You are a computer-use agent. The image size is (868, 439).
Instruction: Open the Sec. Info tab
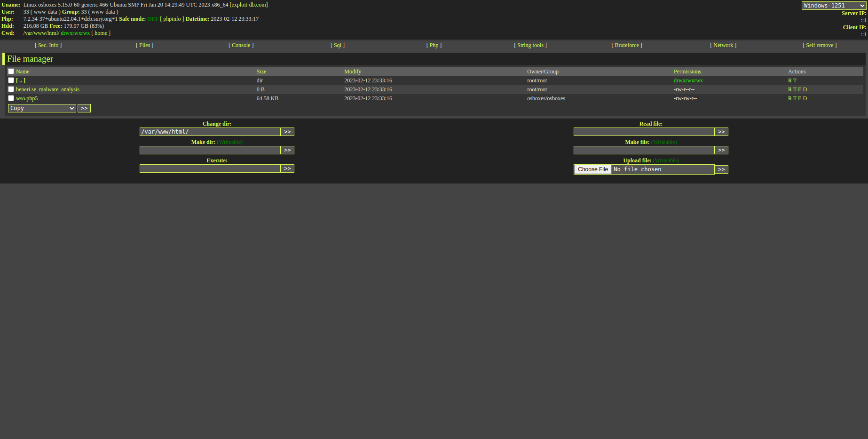coord(48,45)
